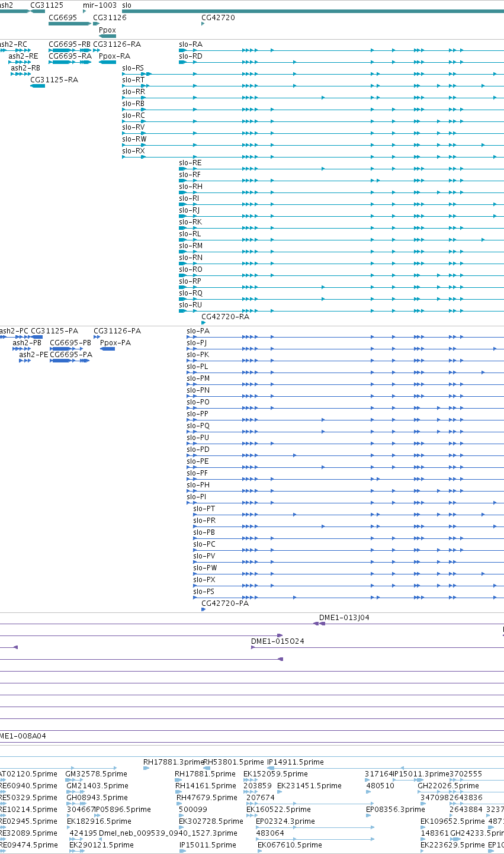The image size is (504, 854).
Task: Click transcript slo-RA
Action: point(191,44)
